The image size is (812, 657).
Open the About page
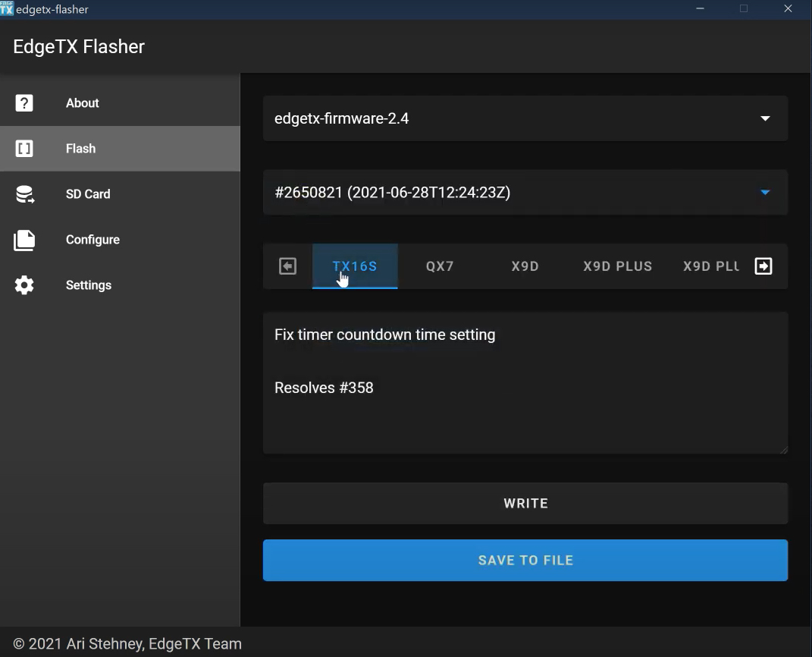click(120, 103)
